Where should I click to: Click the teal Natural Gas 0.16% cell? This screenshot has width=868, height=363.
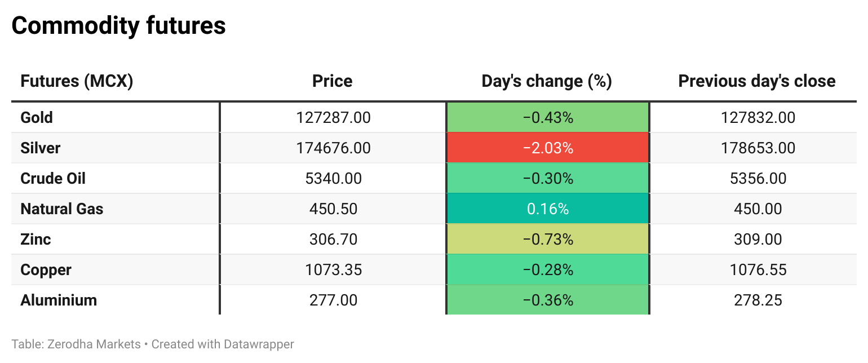(548, 209)
